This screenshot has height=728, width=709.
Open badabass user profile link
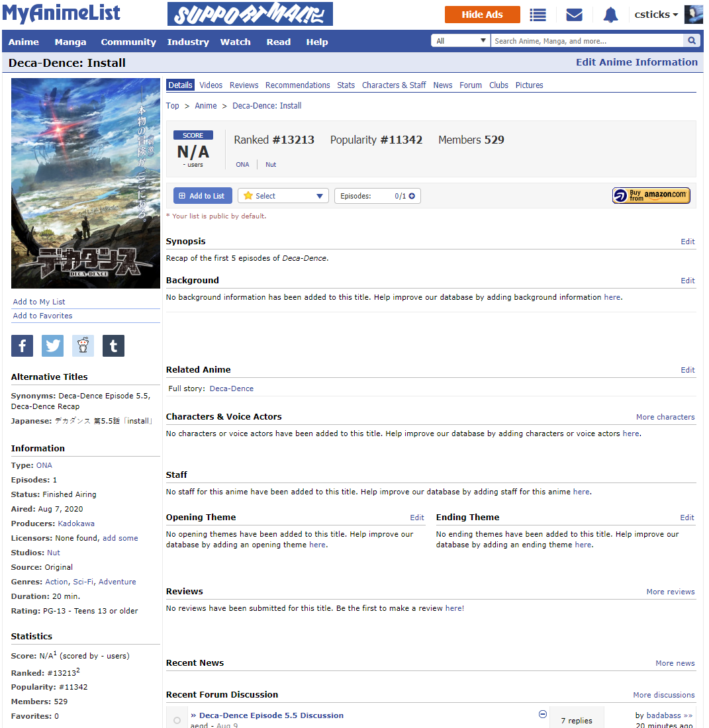(x=663, y=715)
